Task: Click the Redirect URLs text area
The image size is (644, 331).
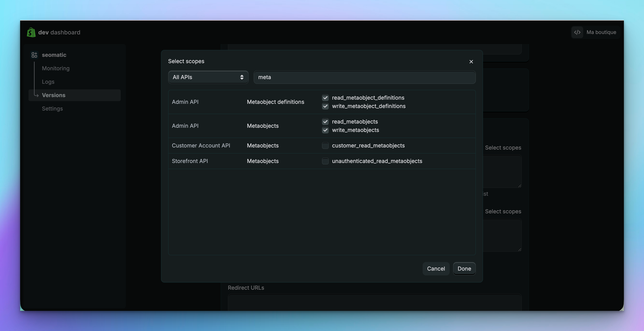Action: coord(374,302)
